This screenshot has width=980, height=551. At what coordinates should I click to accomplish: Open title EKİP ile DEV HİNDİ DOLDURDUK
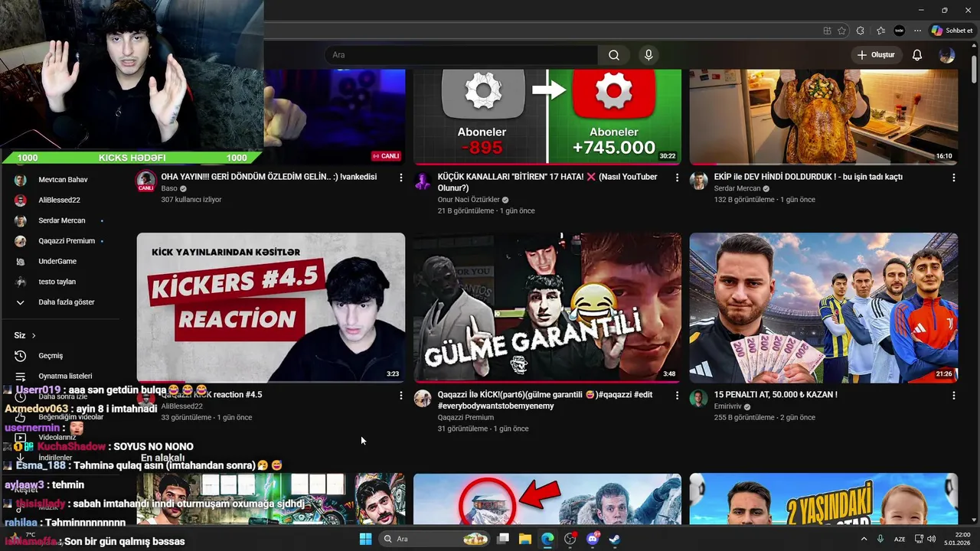pyautogui.click(x=808, y=177)
